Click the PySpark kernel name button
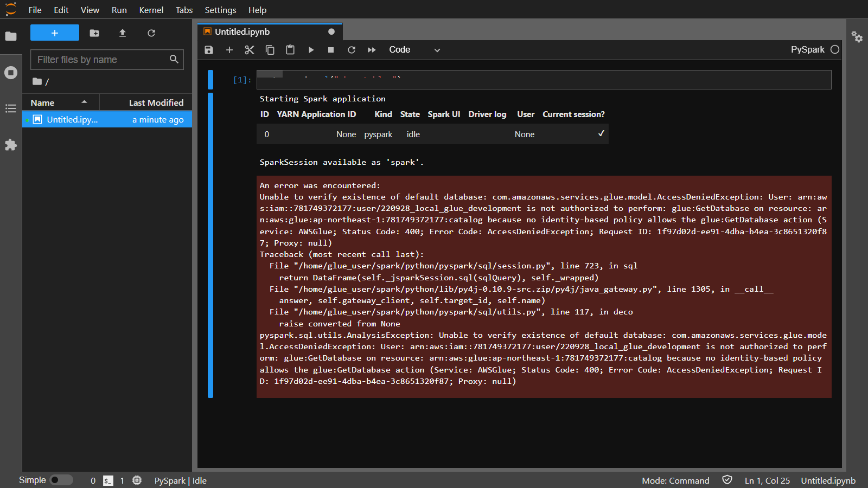The width and height of the screenshot is (868, 488). click(x=807, y=49)
